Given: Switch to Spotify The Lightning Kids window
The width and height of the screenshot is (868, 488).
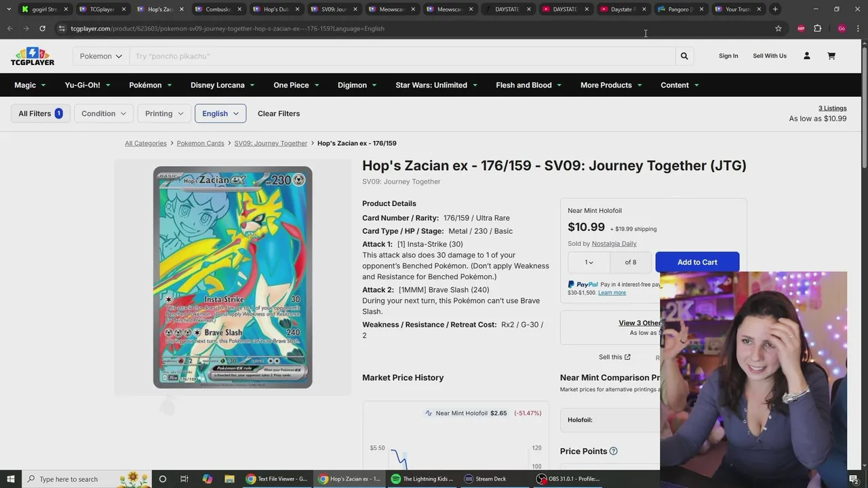Looking at the screenshot, I should (x=422, y=479).
